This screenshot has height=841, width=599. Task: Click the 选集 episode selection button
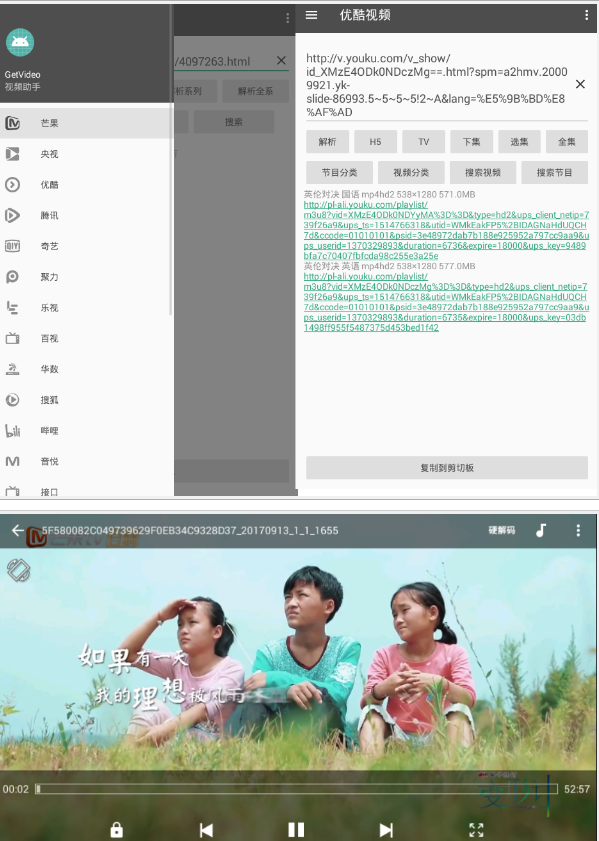point(519,142)
